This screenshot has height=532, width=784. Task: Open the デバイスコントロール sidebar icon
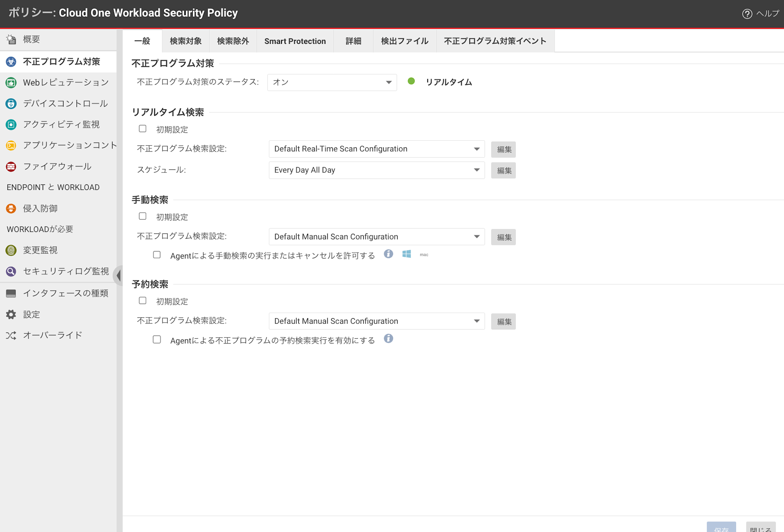[x=11, y=103]
